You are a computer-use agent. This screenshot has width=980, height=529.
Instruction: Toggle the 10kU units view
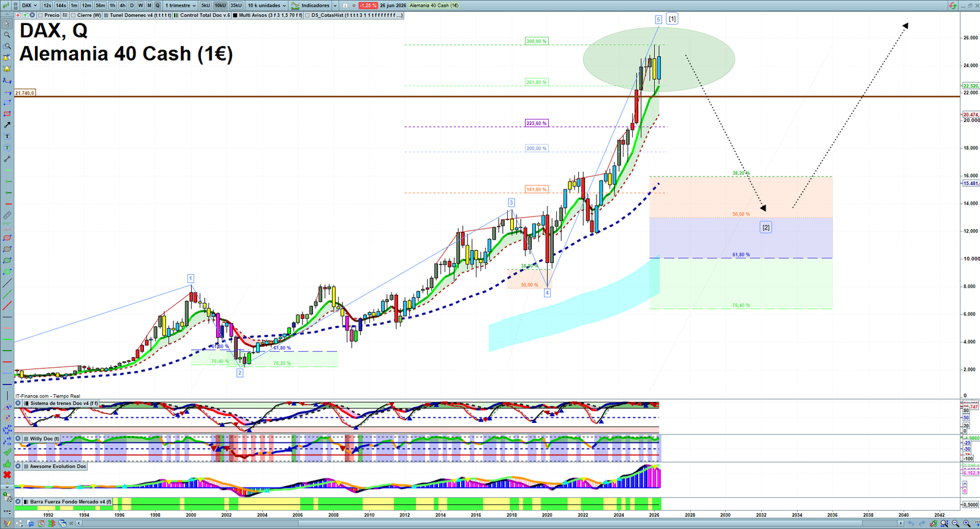(220, 6)
